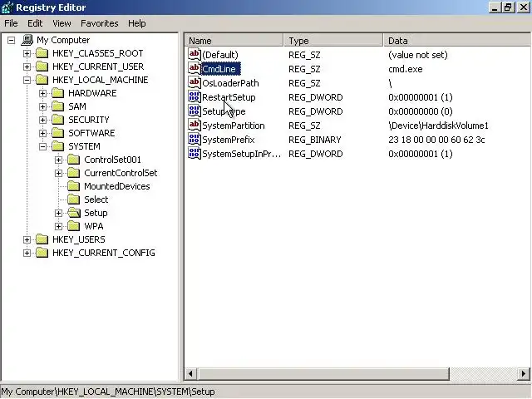Collapse the SYSTEM key

pyautogui.click(x=42, y=146)
